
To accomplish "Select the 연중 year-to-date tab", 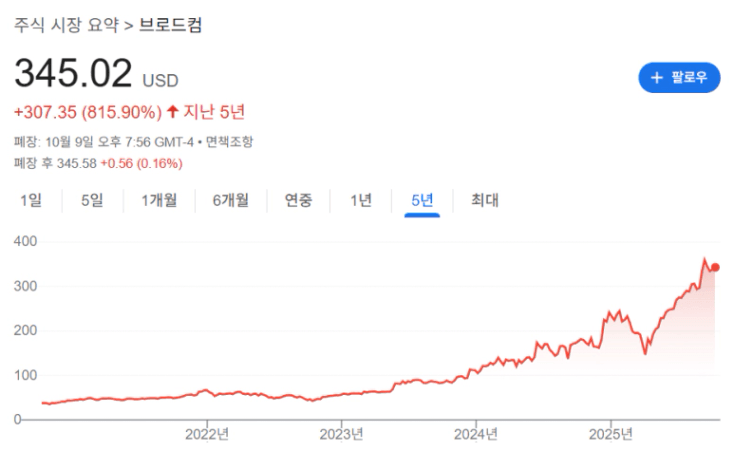I will [298, 200].
